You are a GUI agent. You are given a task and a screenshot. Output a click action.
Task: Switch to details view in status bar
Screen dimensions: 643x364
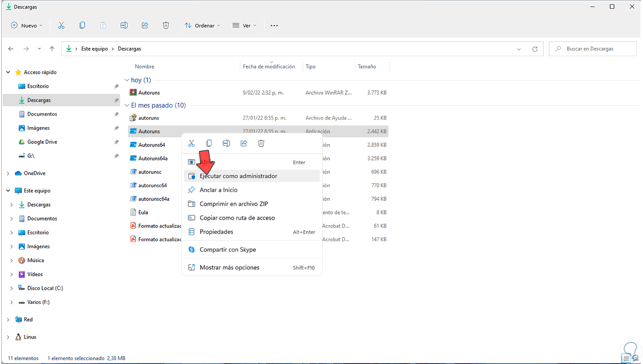pos(626,358)
